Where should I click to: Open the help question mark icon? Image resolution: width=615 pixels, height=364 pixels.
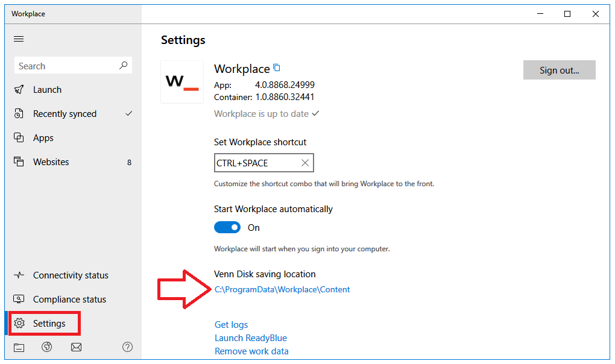click(x=127, y=347)
